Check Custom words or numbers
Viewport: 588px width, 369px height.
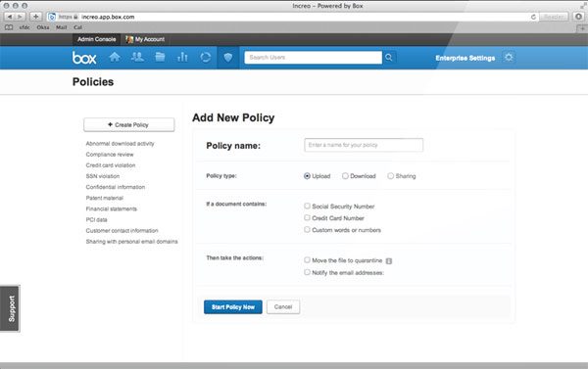pyautogui.click(x=307, y=230)
